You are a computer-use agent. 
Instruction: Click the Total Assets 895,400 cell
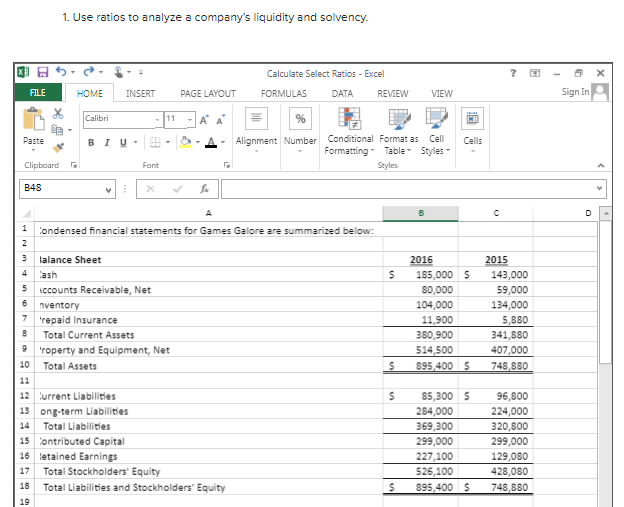(x=421, y=365)
